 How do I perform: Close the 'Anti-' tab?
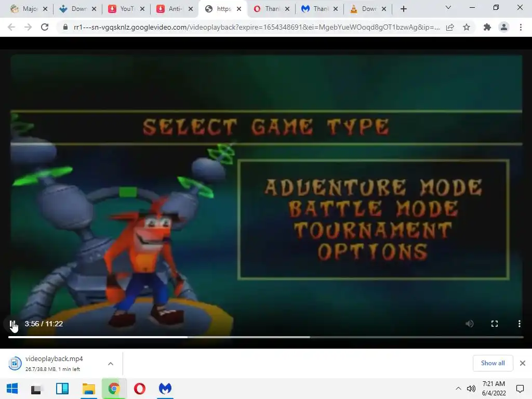tap(191, 9)
